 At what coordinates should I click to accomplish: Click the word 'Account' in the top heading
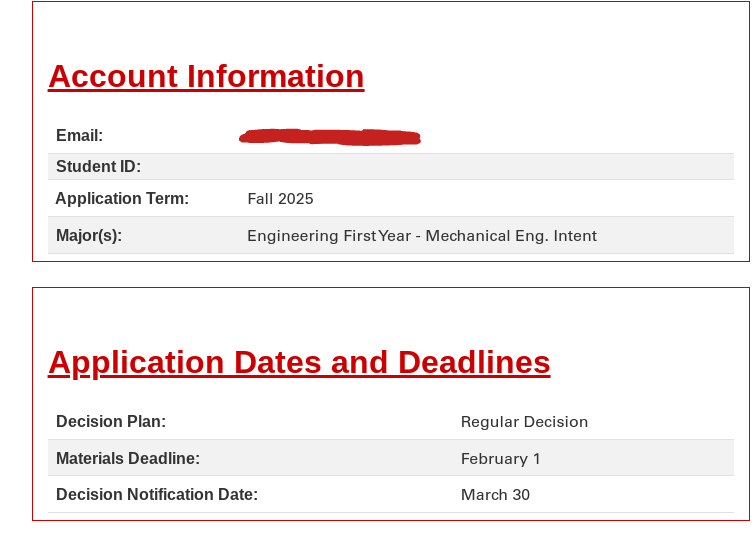tap(113, 77)
